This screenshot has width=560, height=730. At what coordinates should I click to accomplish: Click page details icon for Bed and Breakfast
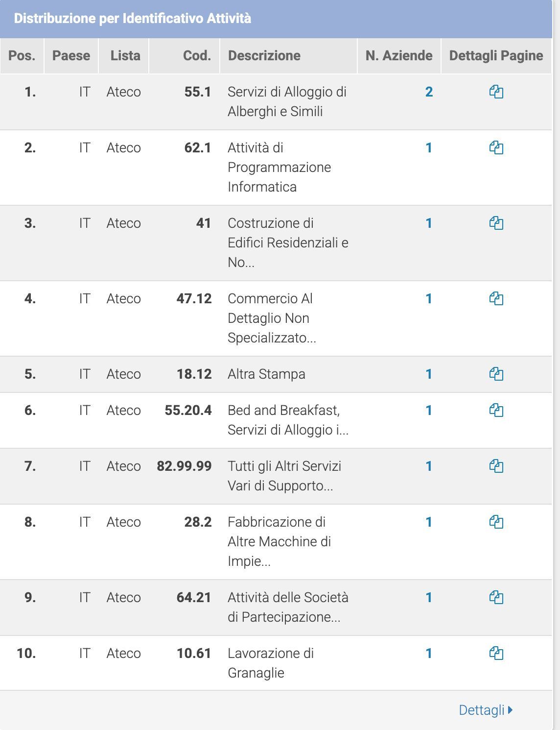496,411
